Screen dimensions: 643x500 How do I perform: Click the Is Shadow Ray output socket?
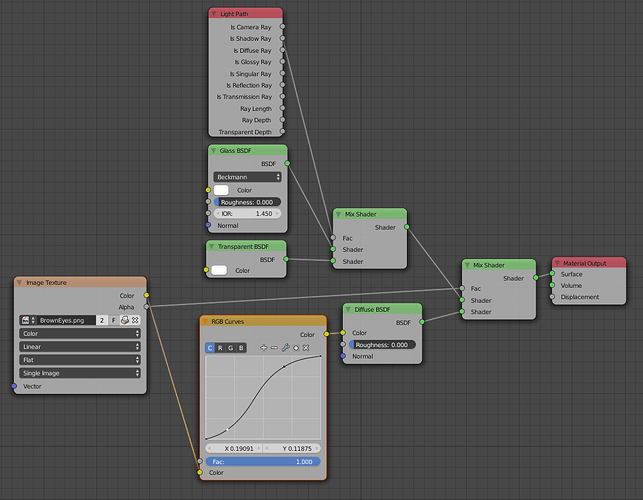[282, 38]
